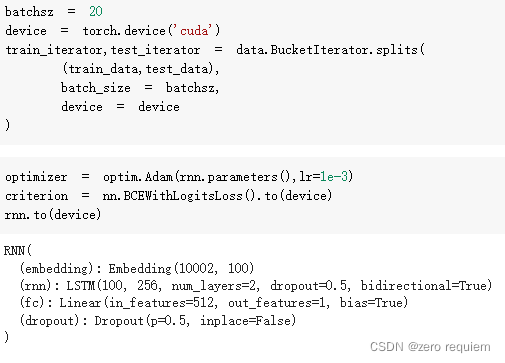Click the optimizer = optim.Adam line

[179, 177]
